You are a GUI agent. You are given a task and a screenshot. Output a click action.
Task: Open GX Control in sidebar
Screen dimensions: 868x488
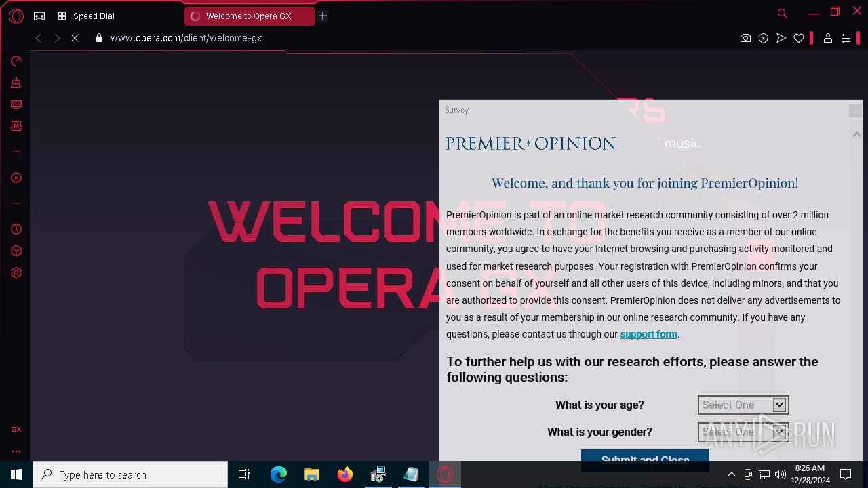click(x=16, y=62)
